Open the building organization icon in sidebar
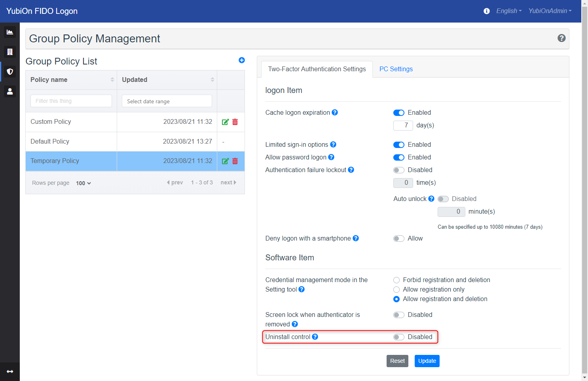Screen dimensions: 588x381 point(10,52)
